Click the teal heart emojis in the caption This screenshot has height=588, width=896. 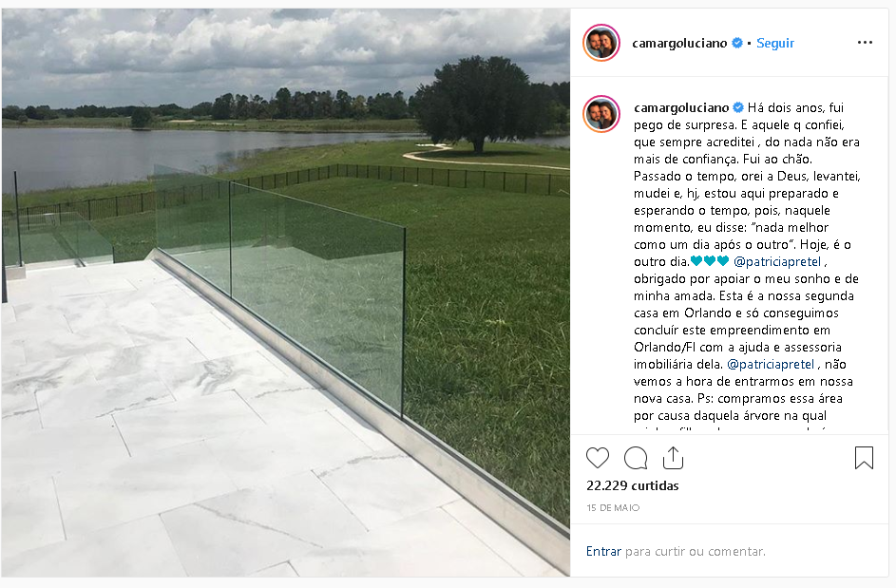pyautogui.click(x=710, y=261)
